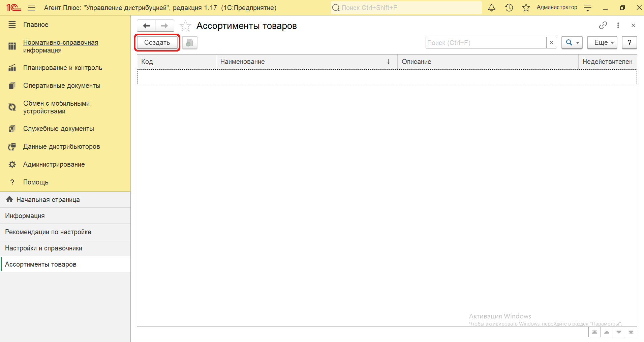
Task: Expand the magnifier search dropdown
Action: 572,43
